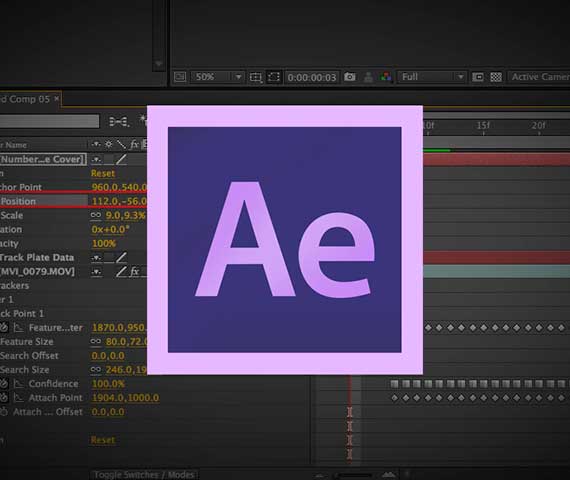Click the timeline zoom slider at the bottom
This screenshot has width=570, height=480.
pos(354,475)
